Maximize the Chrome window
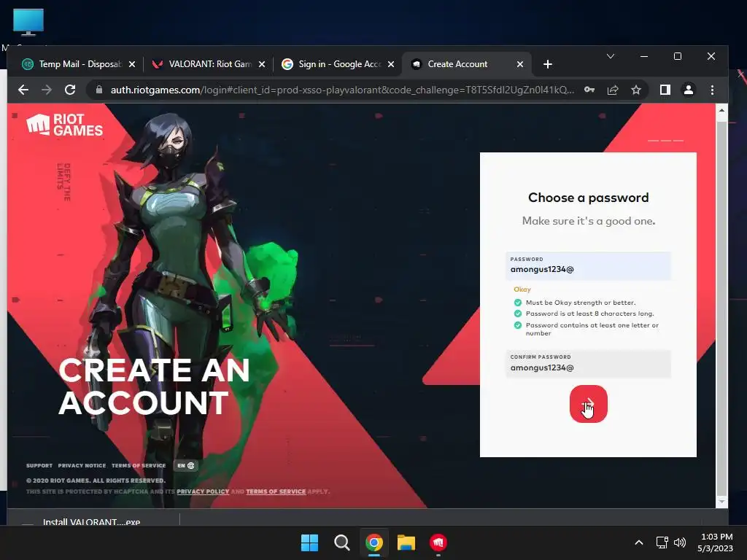 click(678, 56)
